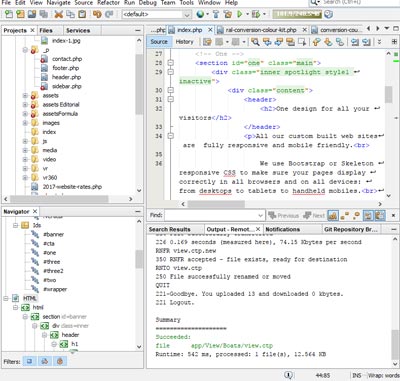400x381 pixels.
Task: Click the Cut scissors icon
Action: pyautogui.click(x=59, y=14)
